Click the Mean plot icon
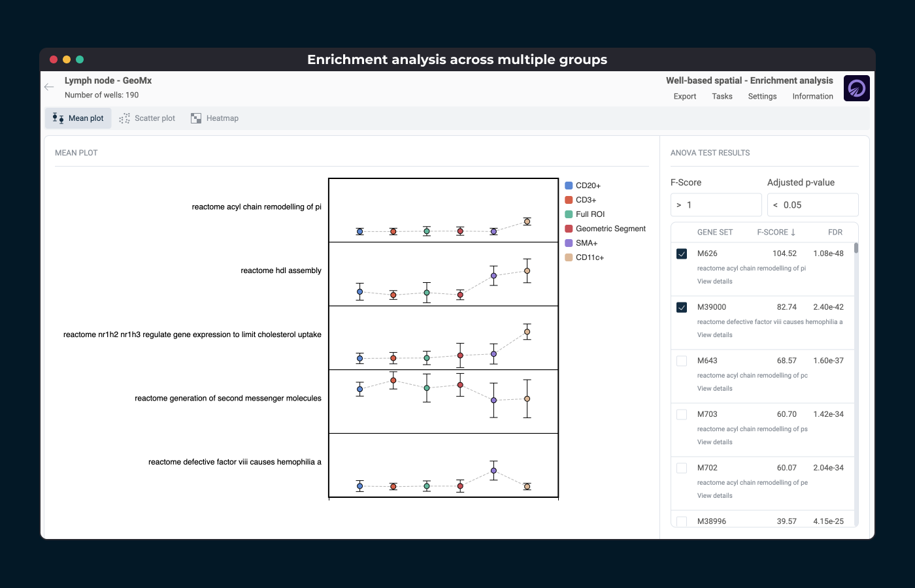The height and width of the screenshot is (588, 915). (x=58, y=118)
